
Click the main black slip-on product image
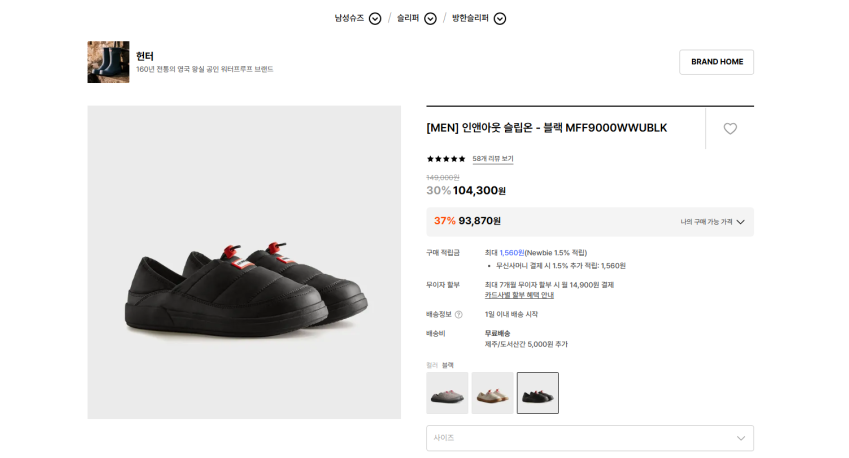pos(244,262)
